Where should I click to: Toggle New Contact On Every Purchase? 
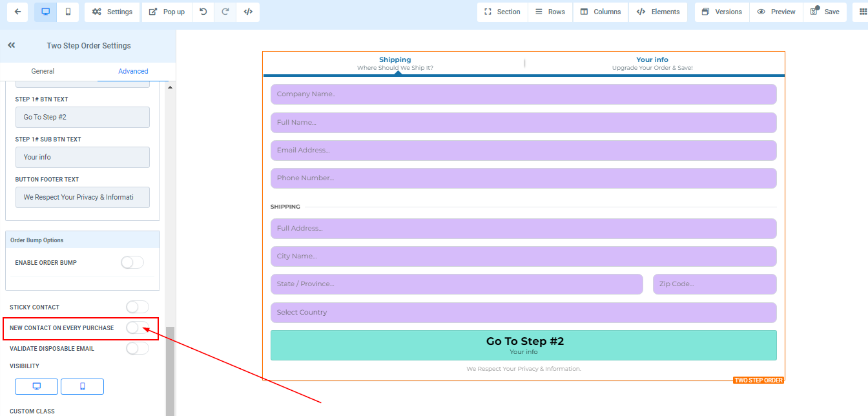pyautogui.click(x=137, y=328)
